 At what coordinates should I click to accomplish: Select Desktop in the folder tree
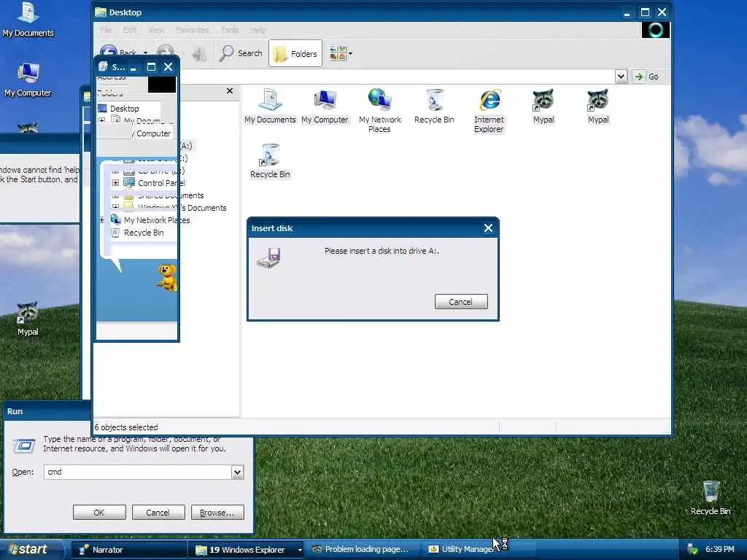[124, 109]
